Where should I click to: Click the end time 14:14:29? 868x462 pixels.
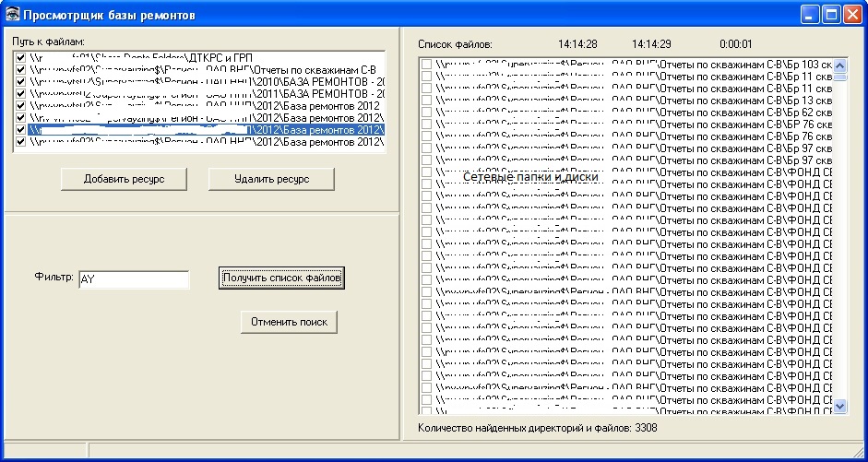coord(651,44)
